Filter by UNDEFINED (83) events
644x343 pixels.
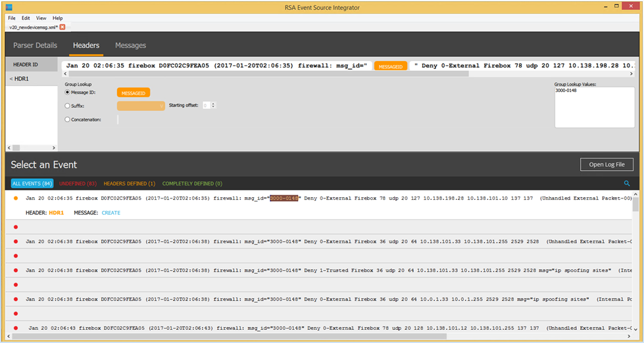pyautogui.click(x=78, y=183)
